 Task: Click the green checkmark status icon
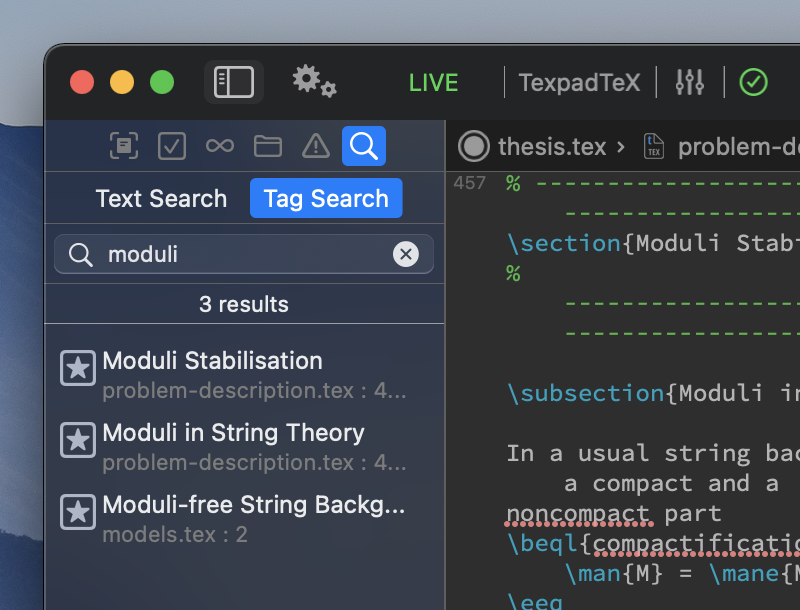[754, 82]
